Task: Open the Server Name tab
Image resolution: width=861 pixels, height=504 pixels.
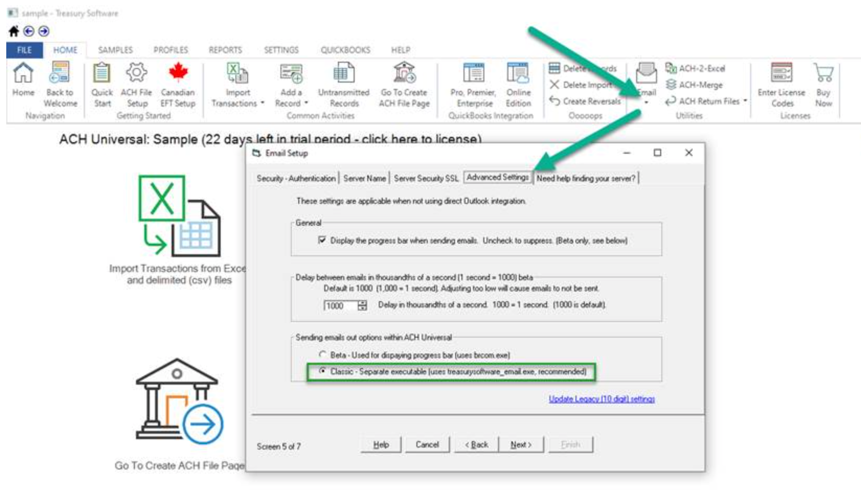Action: (365, 178)
